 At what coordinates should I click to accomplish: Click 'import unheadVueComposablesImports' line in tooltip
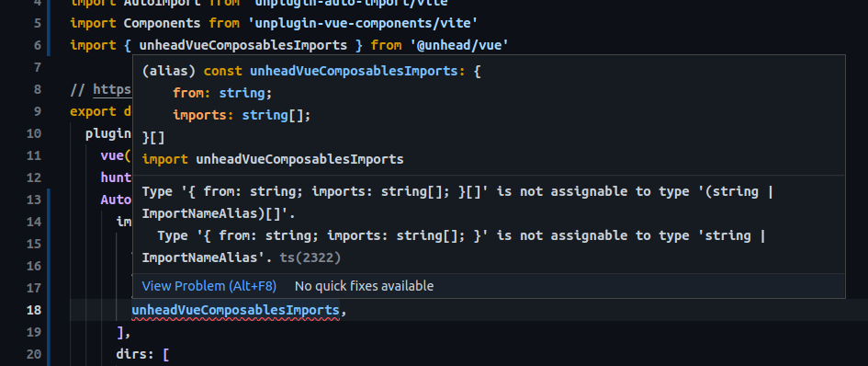[273, 160]
